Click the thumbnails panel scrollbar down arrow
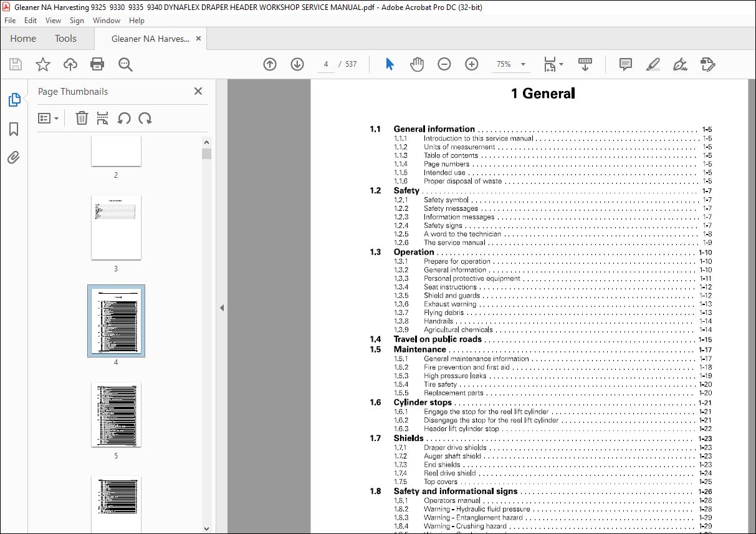Image resolution: width=756 pixels, height=534 pixels. click(x=207, y=528)
